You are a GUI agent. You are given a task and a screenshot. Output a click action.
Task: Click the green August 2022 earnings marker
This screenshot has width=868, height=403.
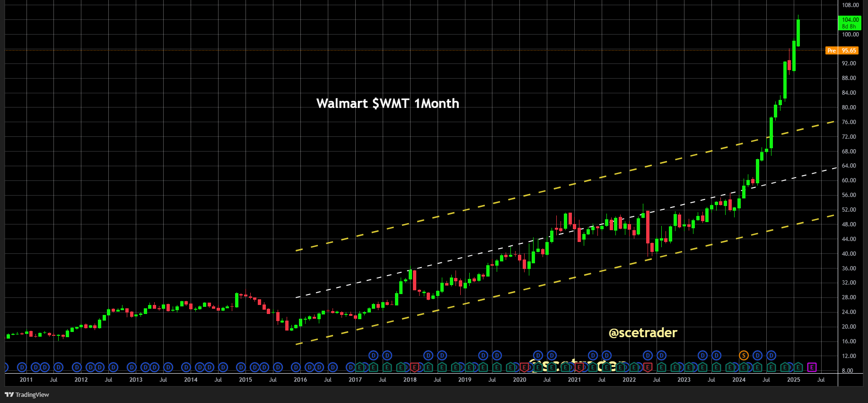661,367
